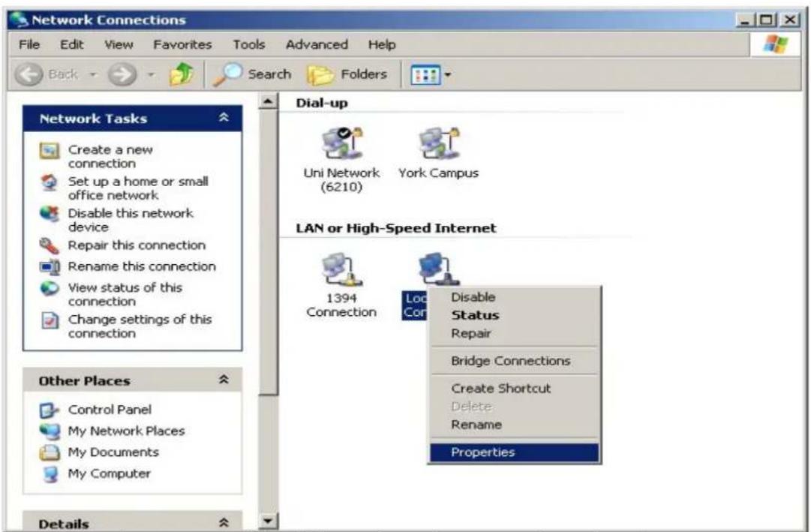Click the Rename this connection icon
The image size is (811, 532).
[x=50, y=267]
